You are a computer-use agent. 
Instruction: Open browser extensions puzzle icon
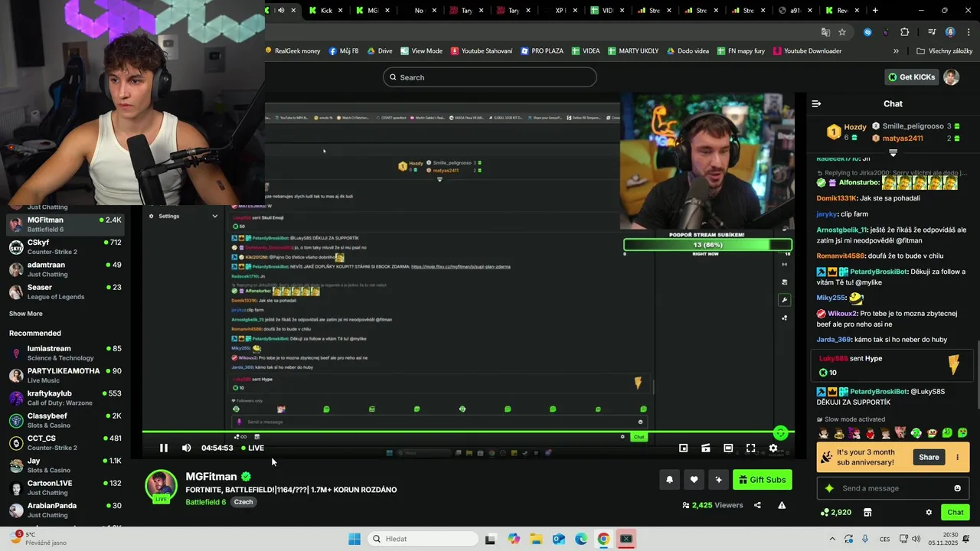tap(905, 32)
